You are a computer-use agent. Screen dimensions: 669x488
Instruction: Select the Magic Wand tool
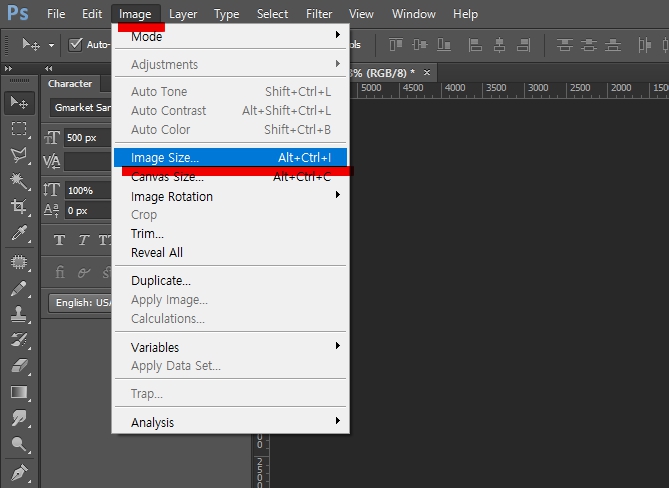19,181
